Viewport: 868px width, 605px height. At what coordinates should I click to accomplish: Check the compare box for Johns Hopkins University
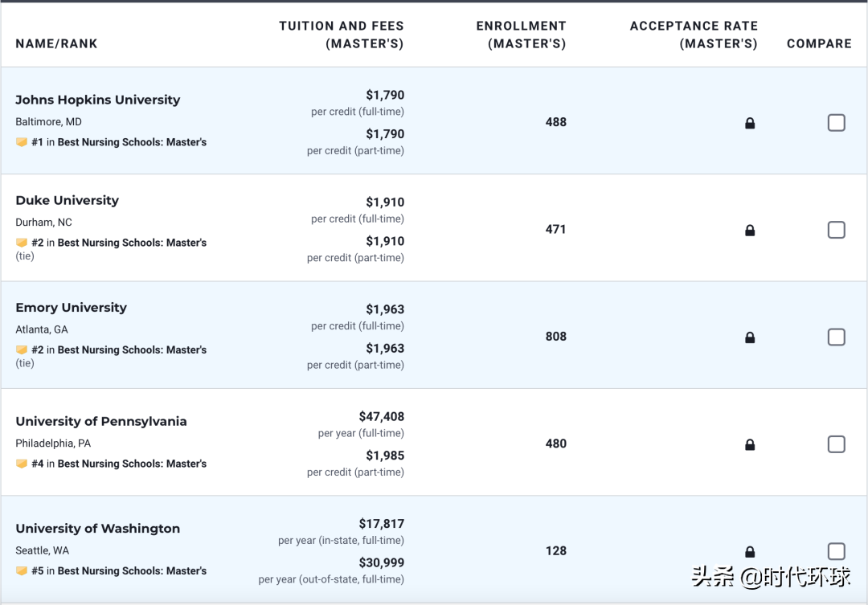click(836, 123)
